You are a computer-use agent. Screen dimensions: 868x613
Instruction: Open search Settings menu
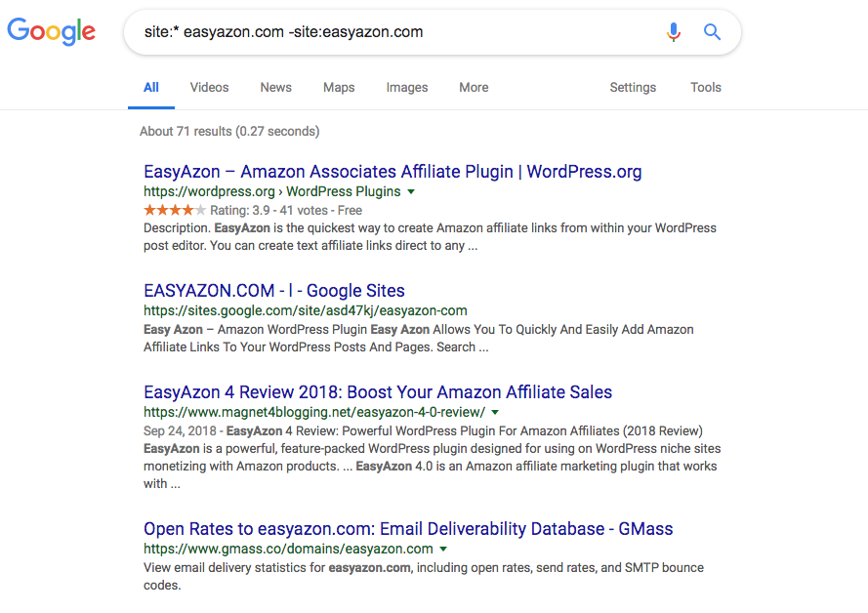633,87
